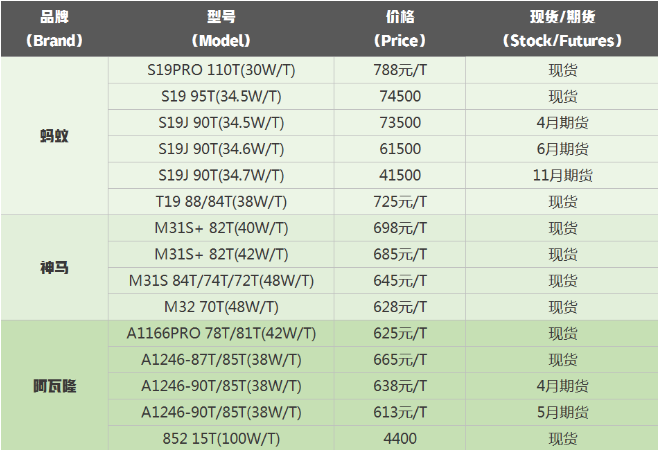Click the price 645元/T

tap(400, 281)
